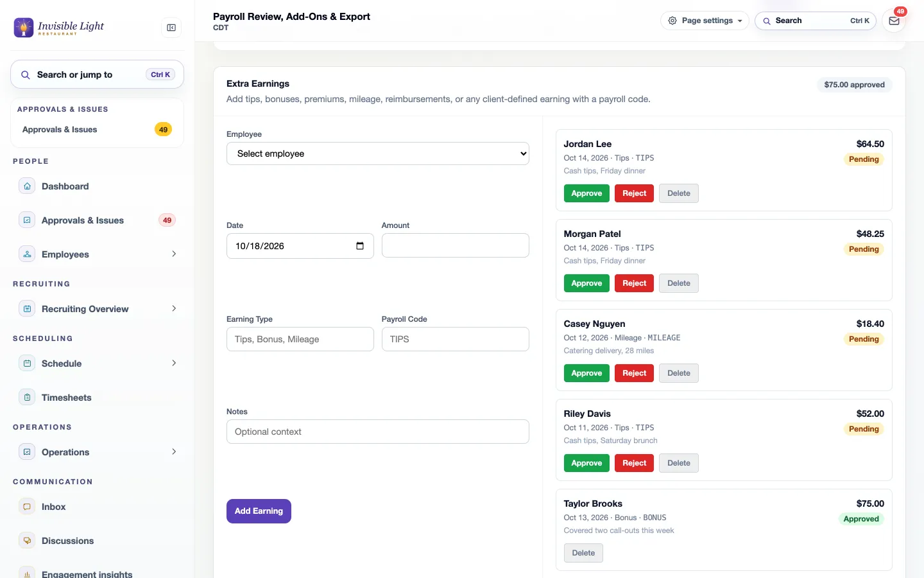Image resolution: width=924 pixels, height=578 pixels.
Task: Click the Add Earning button
Action: click(259, 511)
